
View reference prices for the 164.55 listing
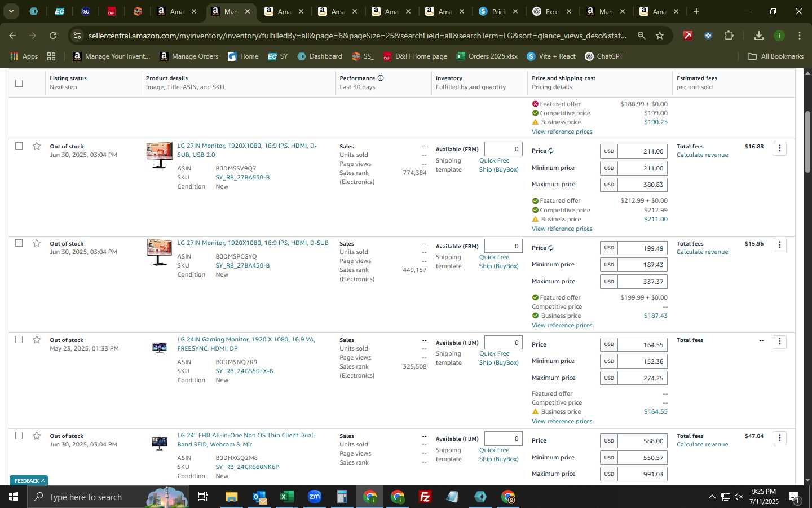click(x=562, y=421)
